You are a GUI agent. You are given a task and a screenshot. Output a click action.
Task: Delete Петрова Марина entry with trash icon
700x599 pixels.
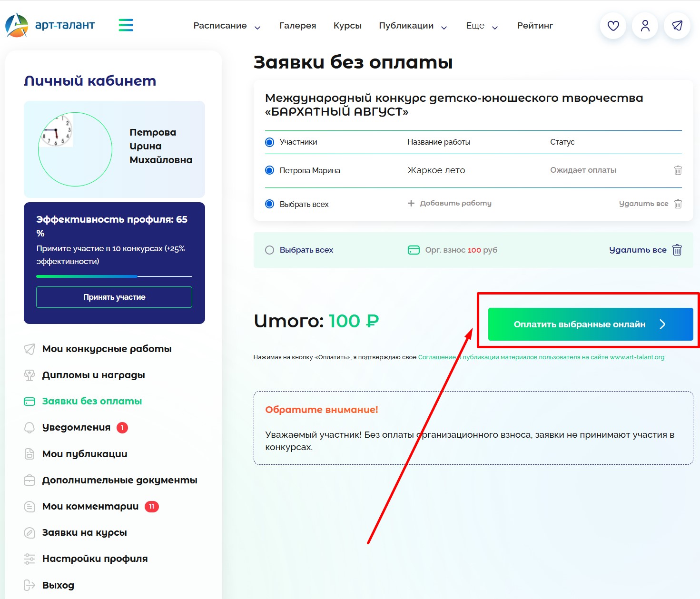(x=678, y=170)
